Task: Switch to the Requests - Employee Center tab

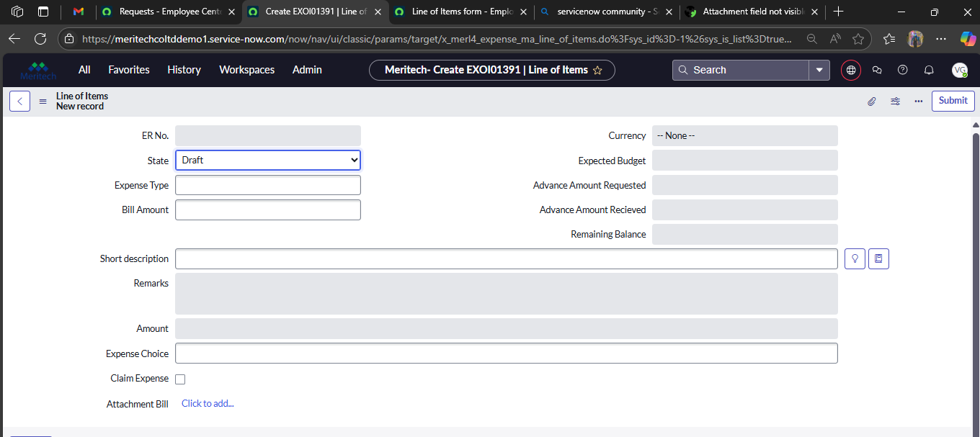Action: (x=169, y=12)
